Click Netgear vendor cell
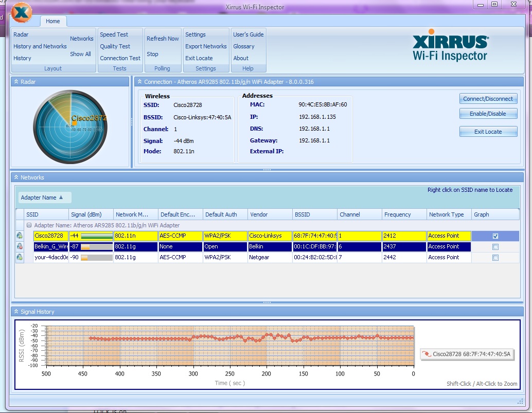Viewport: 532px width, 413px height. (270, 257)
